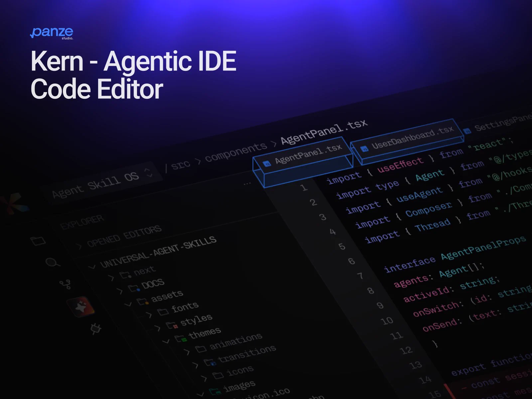This screenshot has height=399, width=532.
Task: Click line number 7 in the gutter
Action: point(360,276)
